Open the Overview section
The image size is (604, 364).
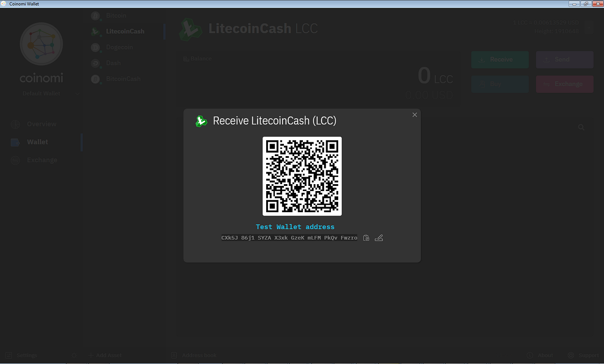[41, 124]
